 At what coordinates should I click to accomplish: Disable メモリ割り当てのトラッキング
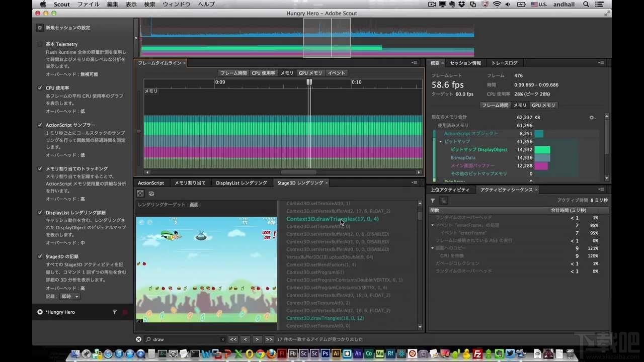40,168
